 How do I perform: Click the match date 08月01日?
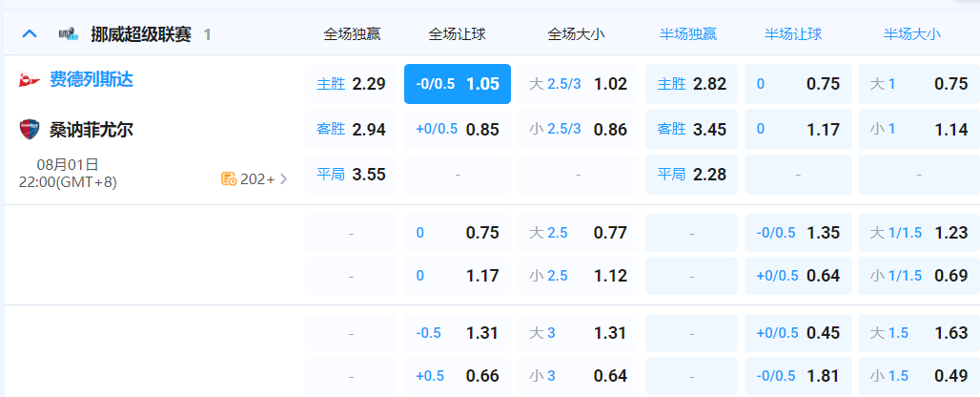coord(68,165)
